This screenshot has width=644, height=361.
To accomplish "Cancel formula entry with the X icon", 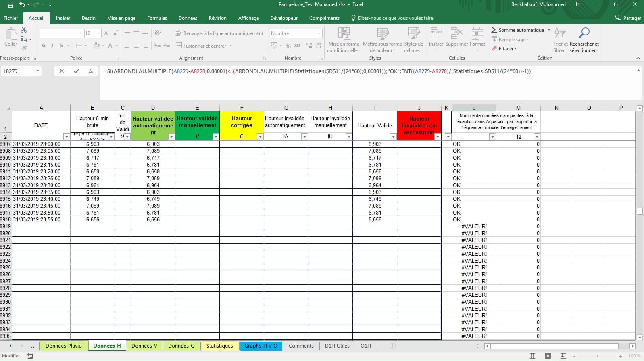I will [62, 71].
